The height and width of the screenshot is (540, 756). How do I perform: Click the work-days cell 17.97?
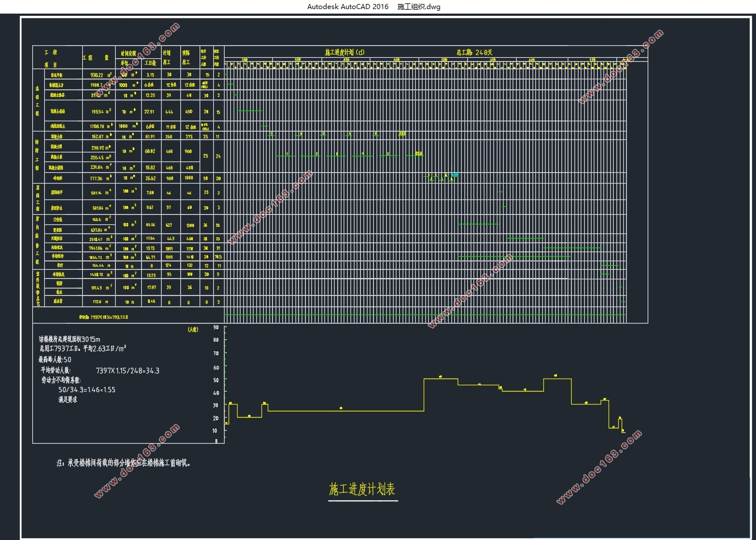[150, 288]
